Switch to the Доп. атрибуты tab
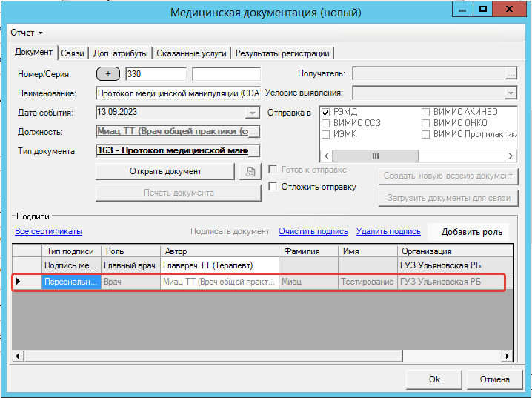The height and width of the screenshot is (398, 532). click(x=121, y=53)
